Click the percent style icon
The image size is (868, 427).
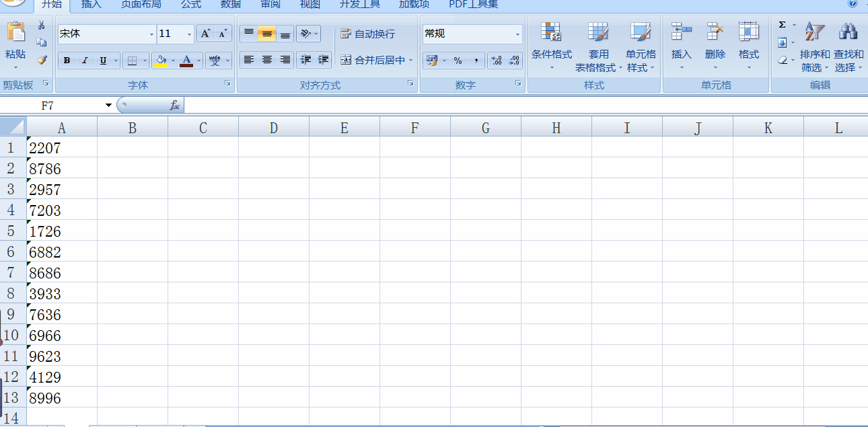[x=458, y=61]
